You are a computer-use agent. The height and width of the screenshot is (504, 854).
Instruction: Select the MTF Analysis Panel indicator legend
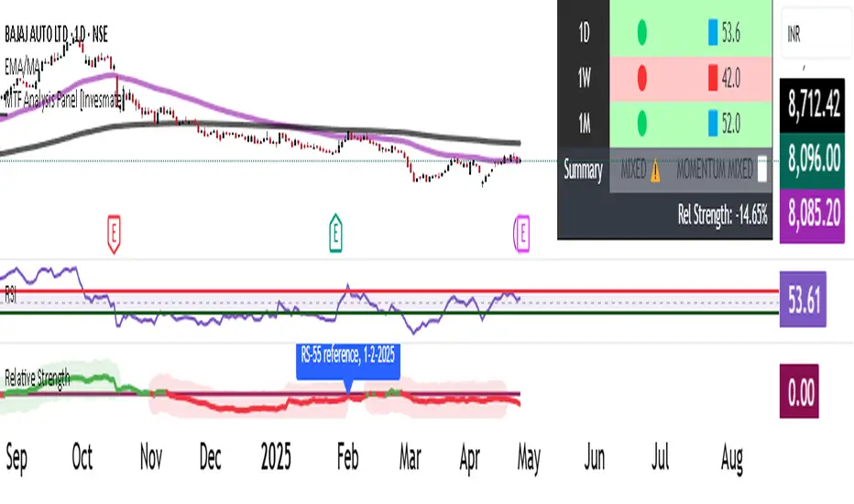pos(64,100)
